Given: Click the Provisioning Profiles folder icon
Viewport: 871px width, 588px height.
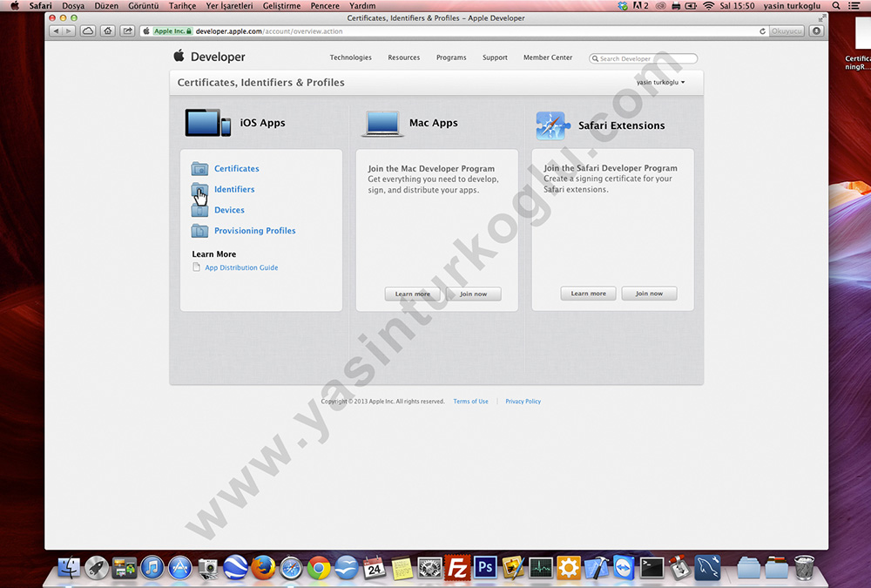Looking at the screenshot, I should tap(199, 231).
